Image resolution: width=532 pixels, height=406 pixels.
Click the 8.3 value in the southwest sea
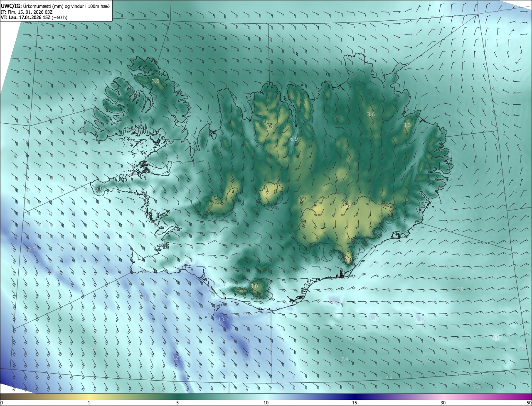pyautogui.click(x=93, y=349)
